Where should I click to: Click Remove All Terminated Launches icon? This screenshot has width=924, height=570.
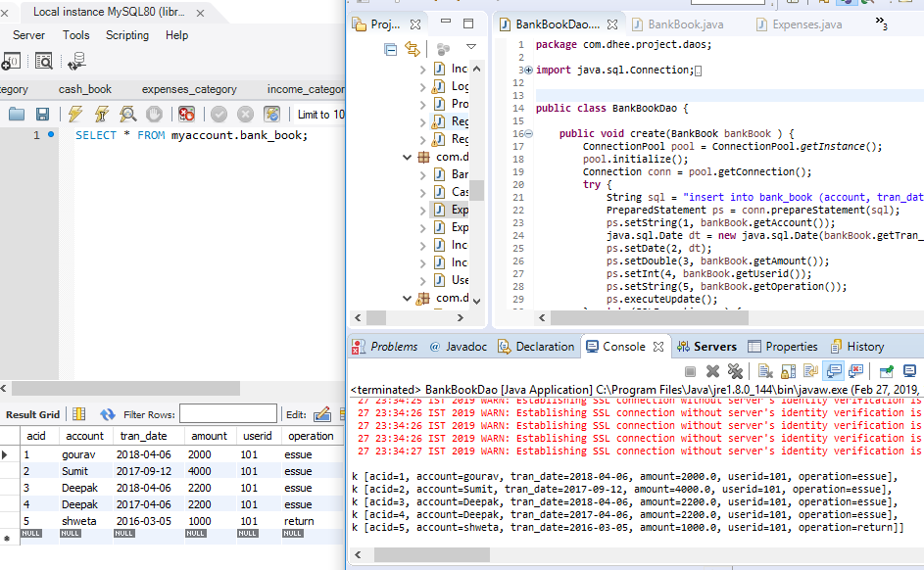pos(735,371)
